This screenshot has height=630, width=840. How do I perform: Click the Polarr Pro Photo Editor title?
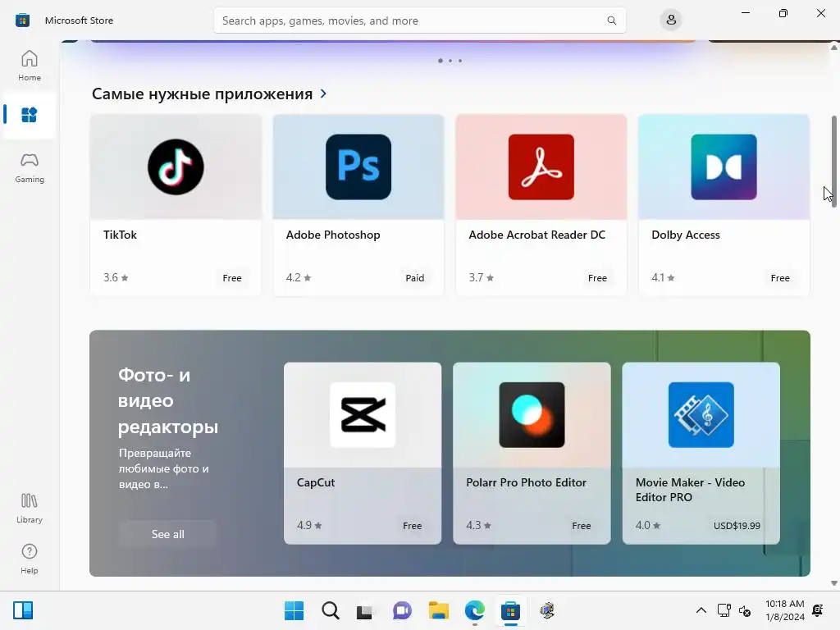(x=526, y=482)
